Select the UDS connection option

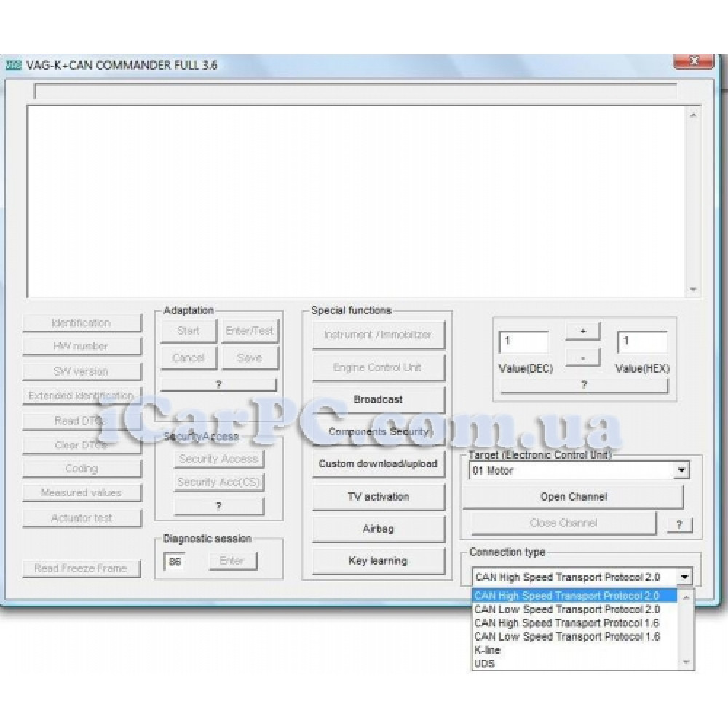coord(575,663)
